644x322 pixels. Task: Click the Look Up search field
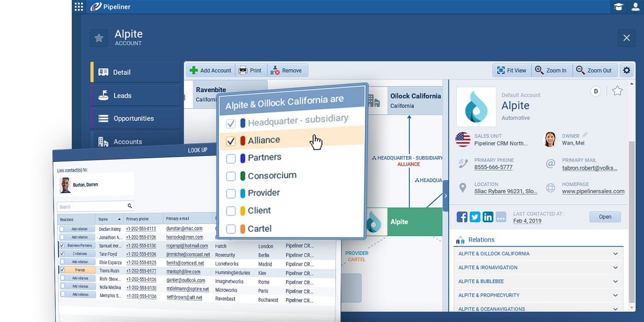point(92,207)
